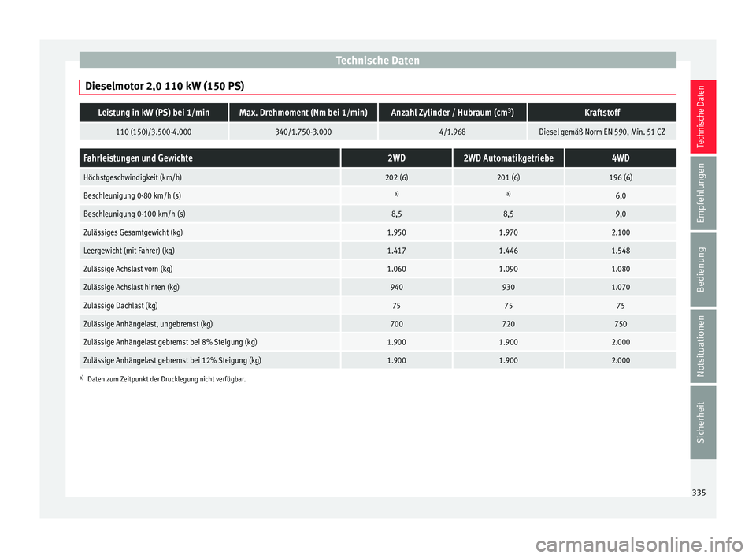
Task: Select curb weight value 1.548
Action: (621, 251)
